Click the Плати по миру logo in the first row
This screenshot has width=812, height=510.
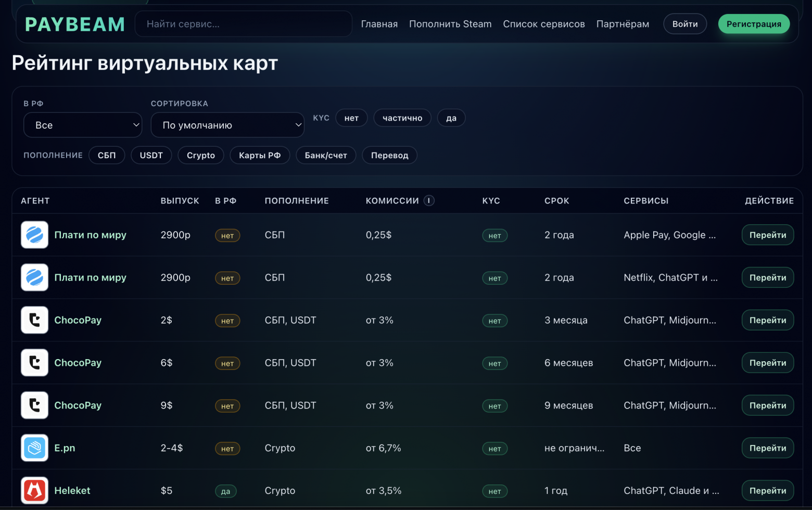34,235
